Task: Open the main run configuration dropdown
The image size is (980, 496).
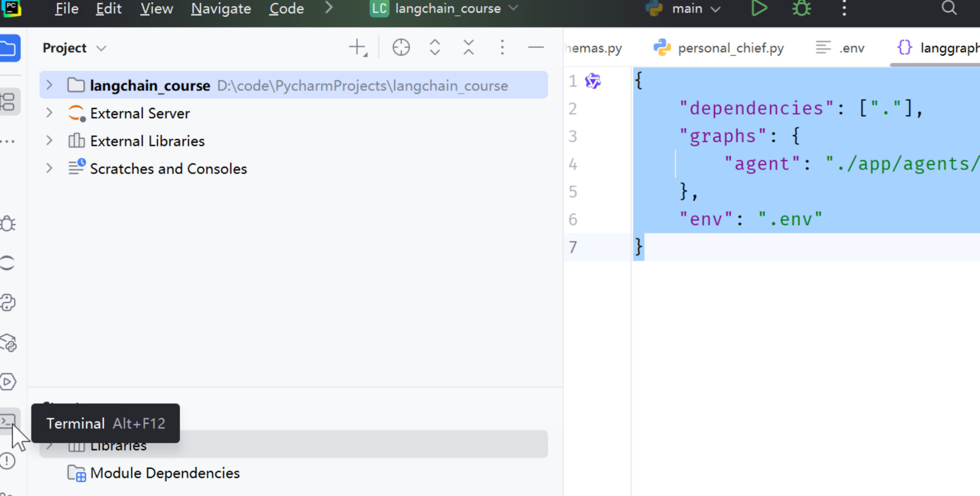Action: pyautogui.click(x=683, y=9)
